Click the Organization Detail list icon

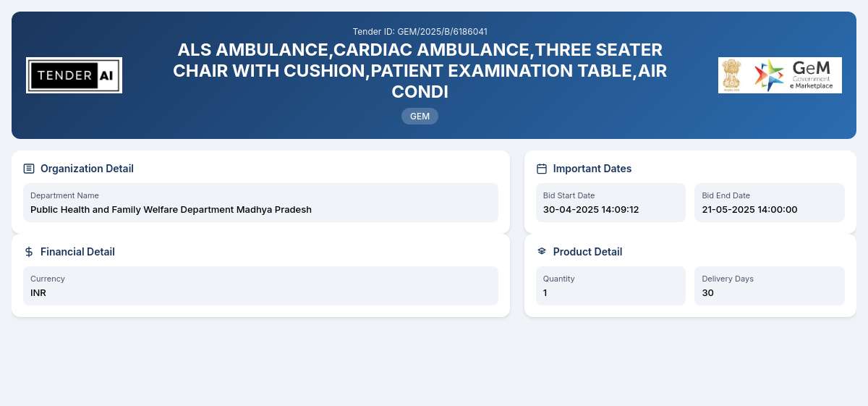29,169
